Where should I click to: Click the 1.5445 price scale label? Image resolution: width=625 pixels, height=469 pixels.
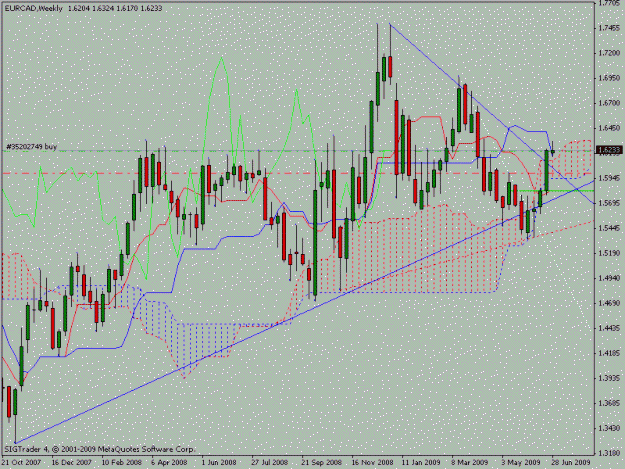coord(609,228)
